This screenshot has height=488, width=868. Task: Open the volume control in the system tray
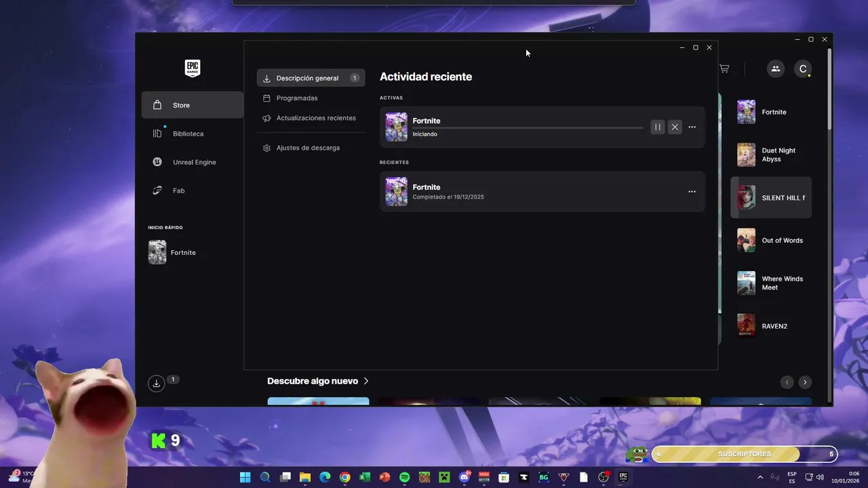pos(820,477)
